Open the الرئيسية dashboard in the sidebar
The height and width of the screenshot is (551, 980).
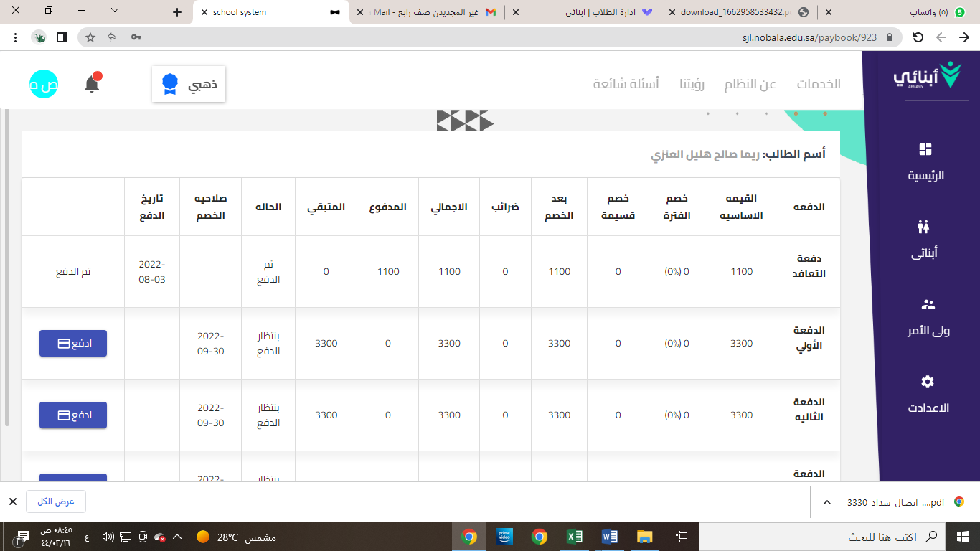[x=925, y=162]
